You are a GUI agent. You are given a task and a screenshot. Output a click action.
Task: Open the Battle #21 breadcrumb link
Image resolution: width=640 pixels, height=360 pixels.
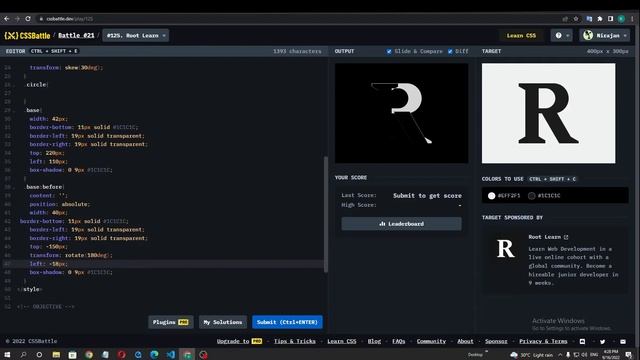click(76, 36)
